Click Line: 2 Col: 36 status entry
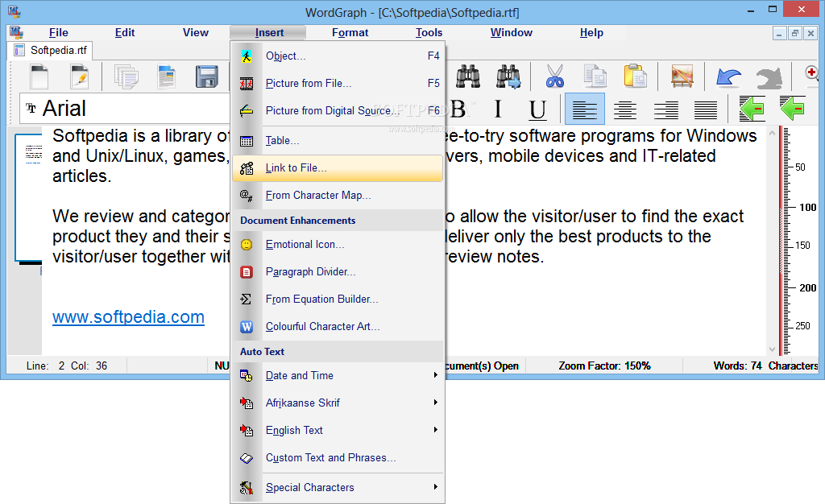The height and width of the screenshot is (504, 825). tap(67, 366)
